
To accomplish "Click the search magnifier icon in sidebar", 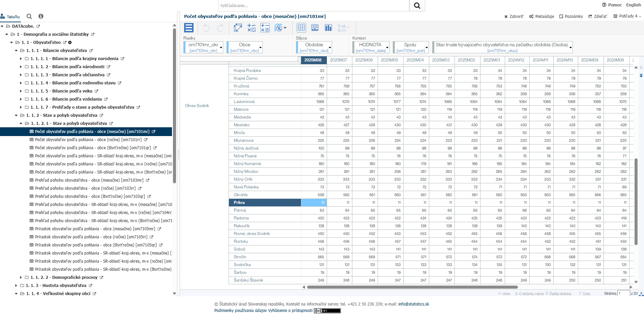I will (x=29, y=16).
